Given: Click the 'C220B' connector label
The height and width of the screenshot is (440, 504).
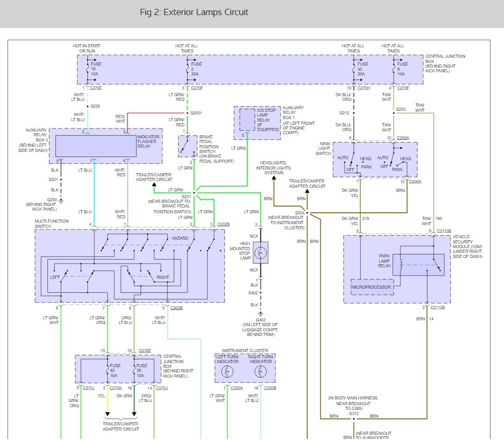Looking at the screenshot, I should 270,388.
